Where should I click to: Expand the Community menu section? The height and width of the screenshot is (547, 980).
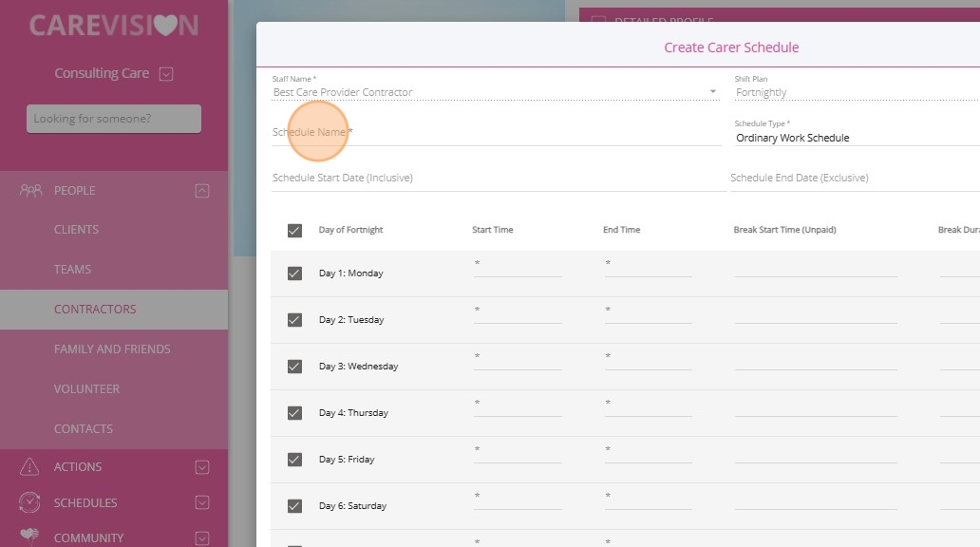tap(202, 538)
